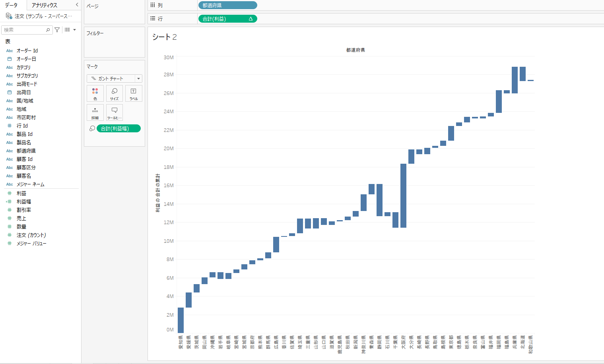
Task: Open the サイズ size card in Marks
Action: pyautogui.click(x=115, y=93)
